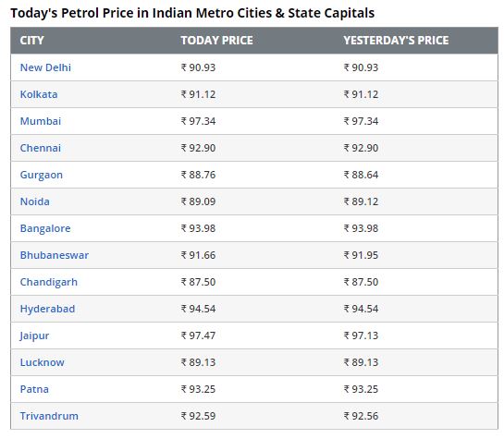Select the Jaipur city link
The image size is (504, 439).
point(34,335)
